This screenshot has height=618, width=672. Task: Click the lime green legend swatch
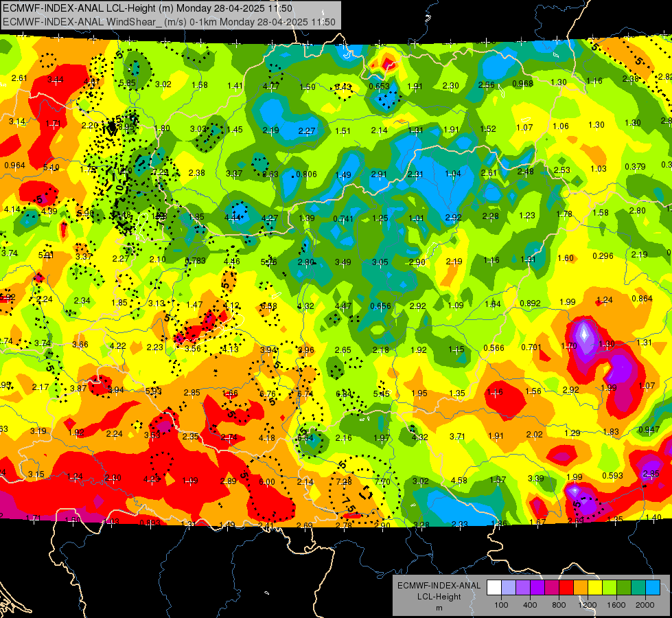click(x=610, y=588)
